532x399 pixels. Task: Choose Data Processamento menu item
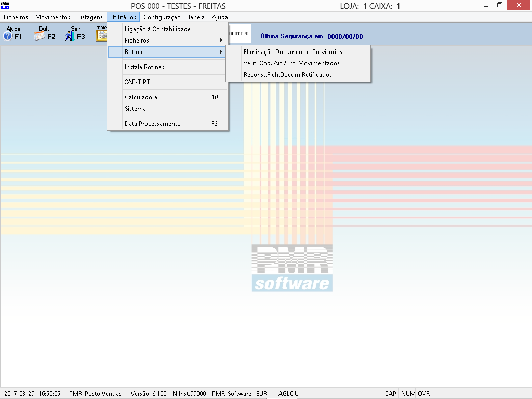click(x=153, y=124)
